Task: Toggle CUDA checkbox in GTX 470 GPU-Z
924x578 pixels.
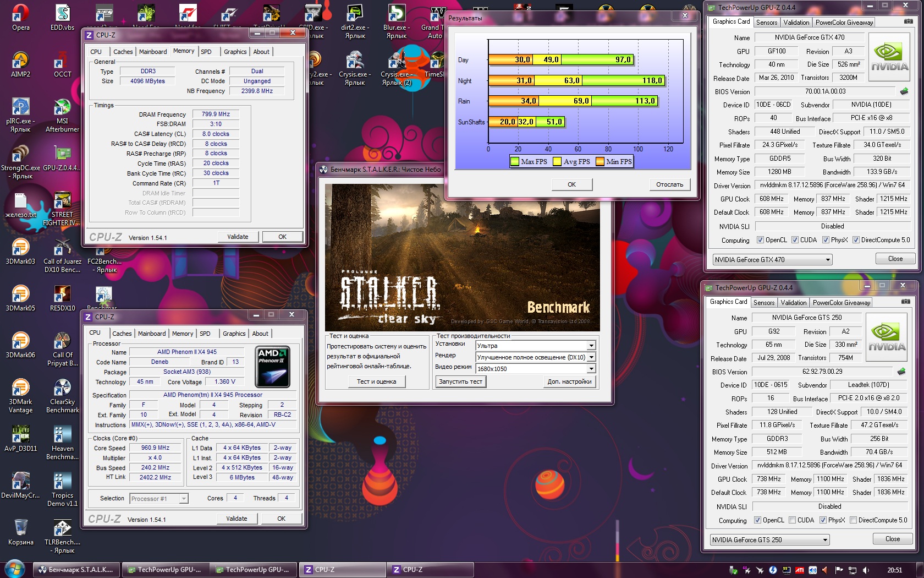Action: pos(795,240)
